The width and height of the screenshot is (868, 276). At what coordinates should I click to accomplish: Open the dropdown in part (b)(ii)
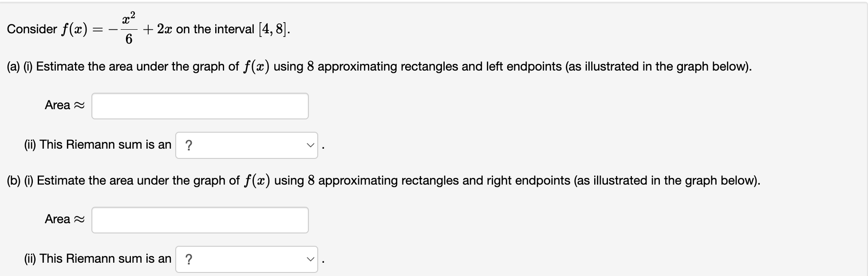[246, 258]
